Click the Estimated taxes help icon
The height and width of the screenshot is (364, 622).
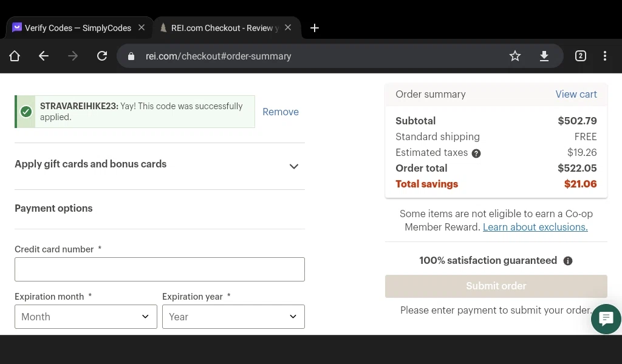(476, 153)
